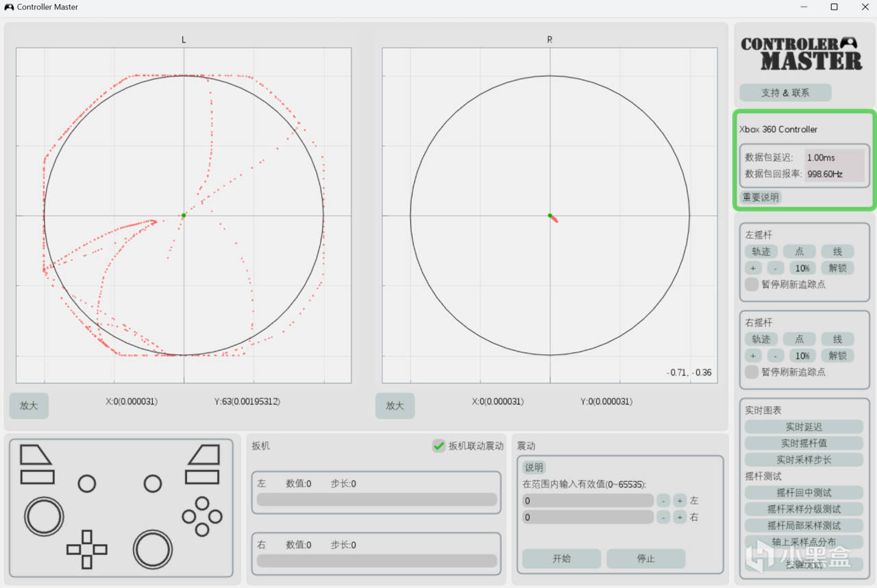Enable 暂停刷新追踪点 under 右摇杆
The width and height of the screenshot is (877, 588).
point(752,372)
